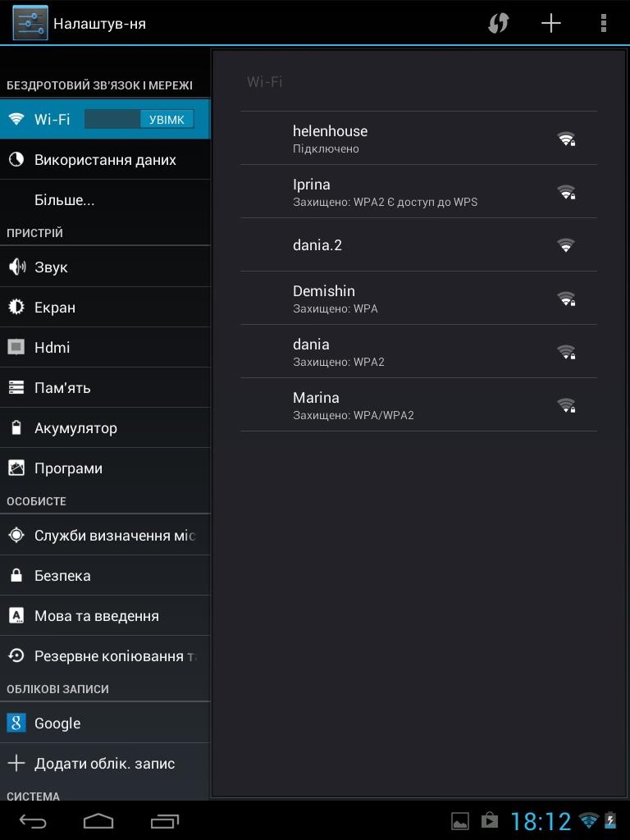Expand the Більше... network options

coord(64,200)
